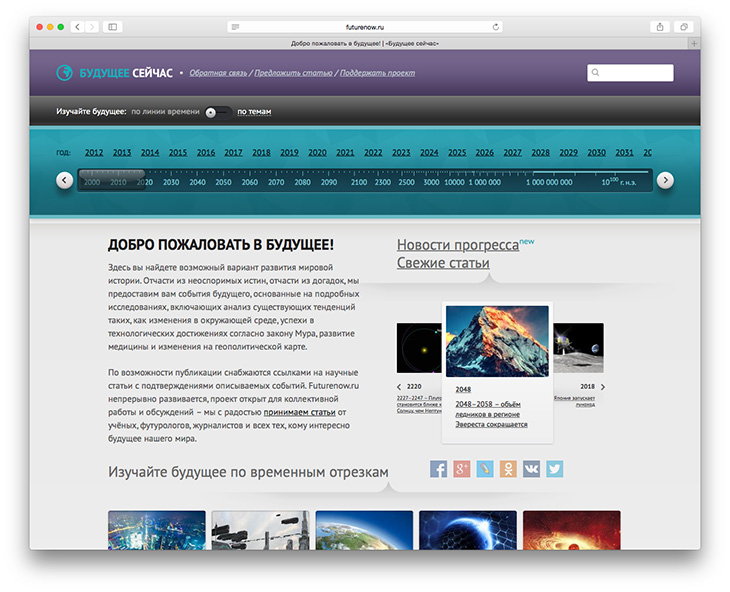The image size is (730, 592).
Task: Open the LiveJournal pencil share icon
Action: [485, 468]
